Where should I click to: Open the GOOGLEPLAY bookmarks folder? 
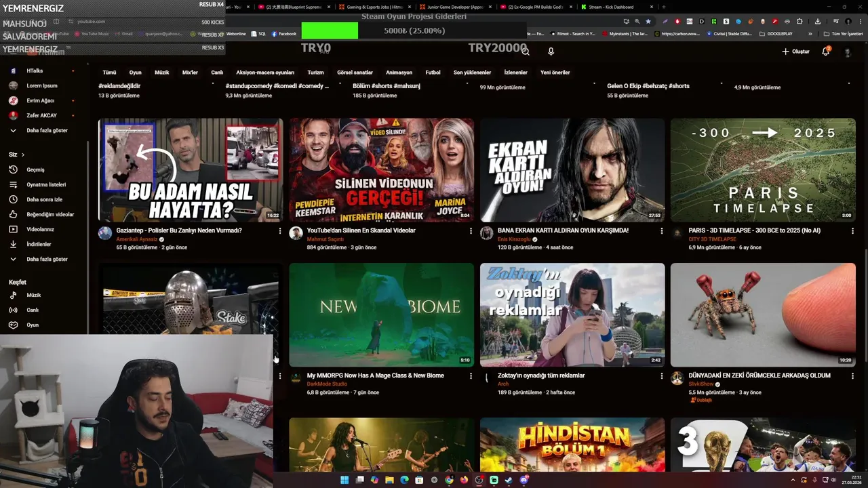click(x=776, y=33)
